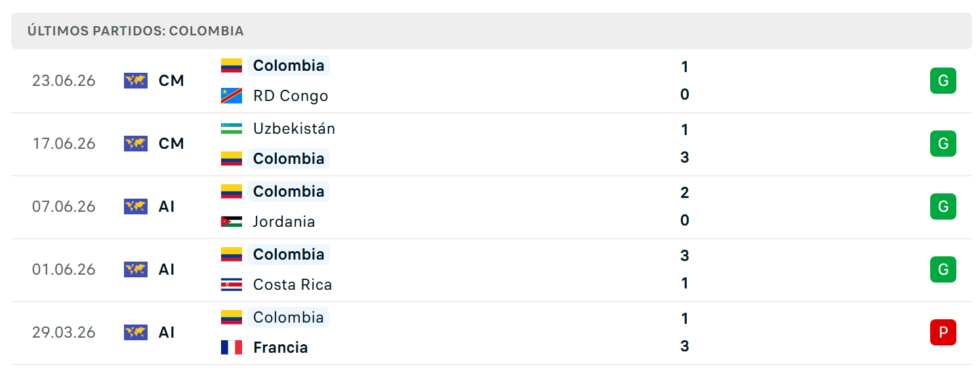Click the green G badge for the RD Congo match
Screen dimensions: 980x375
tap(943, 81)
